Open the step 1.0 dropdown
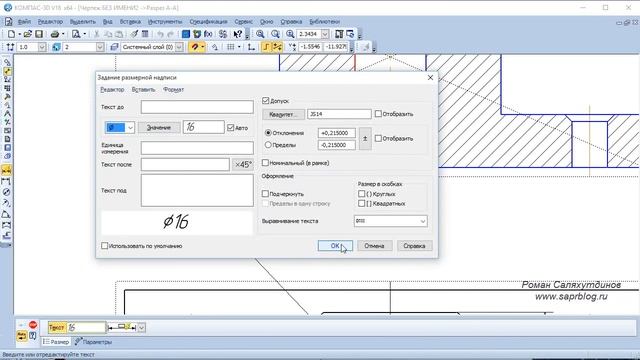This screenshot has width=640, height=360. 42,47
